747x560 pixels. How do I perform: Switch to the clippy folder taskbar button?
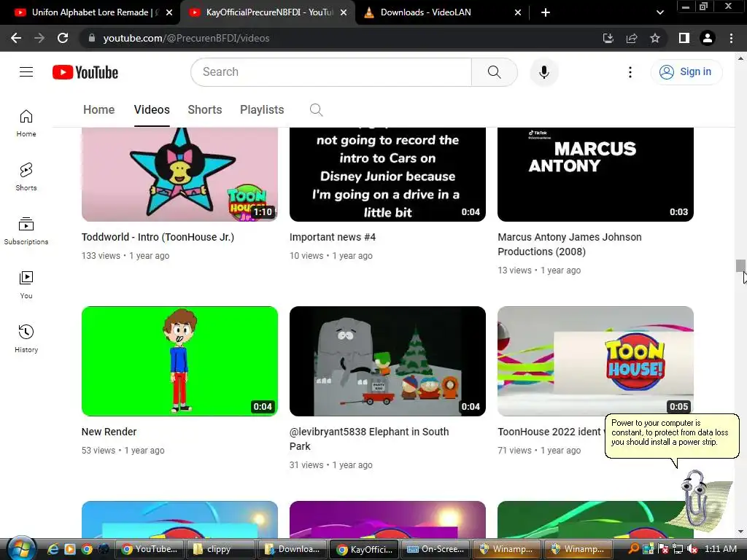[x=220, y=549]
